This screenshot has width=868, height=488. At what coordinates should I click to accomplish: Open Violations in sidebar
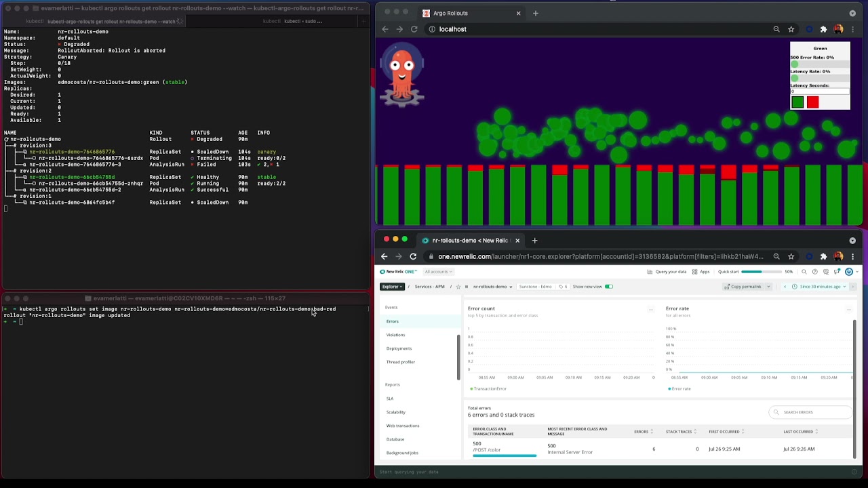[395, 335]
